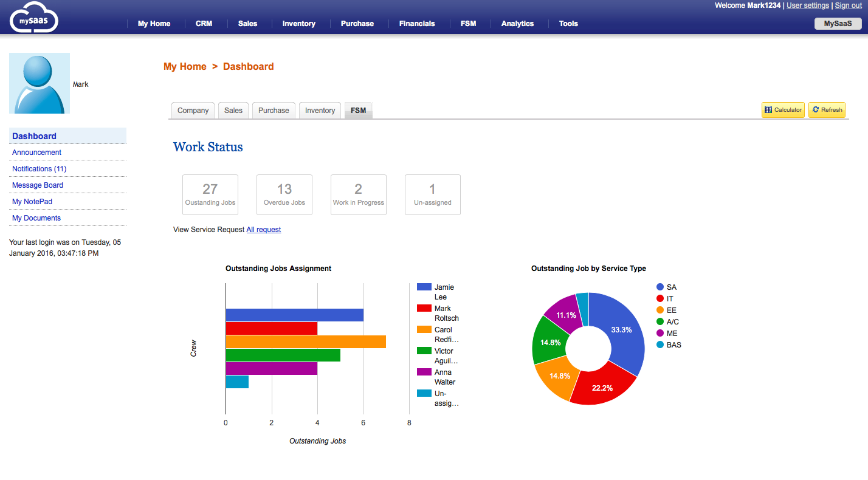Viewport: 868px width, 480px height.
Task: Click the Mark Roltsch red legend swatch
Action: (424, 309)
